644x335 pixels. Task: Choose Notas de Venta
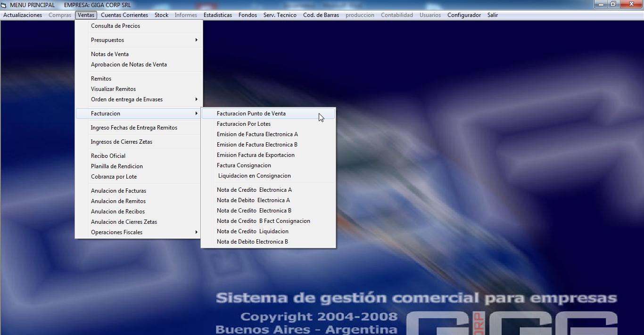139,54
